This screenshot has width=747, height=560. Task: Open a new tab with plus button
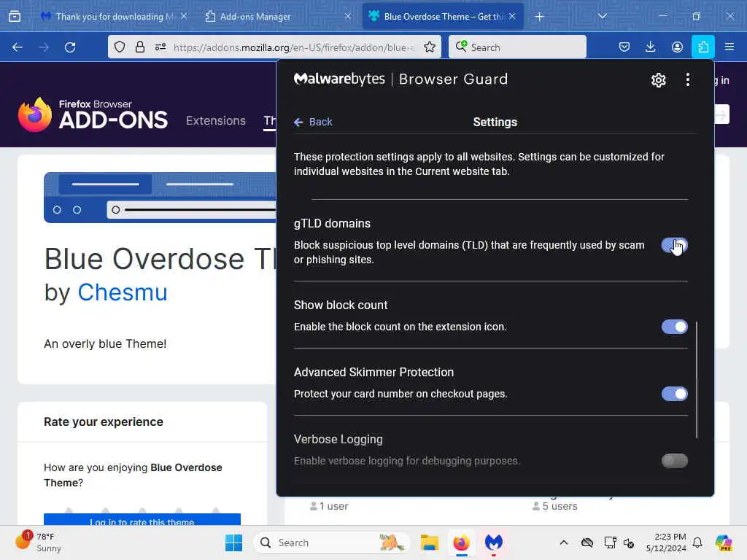pos(539,17)
